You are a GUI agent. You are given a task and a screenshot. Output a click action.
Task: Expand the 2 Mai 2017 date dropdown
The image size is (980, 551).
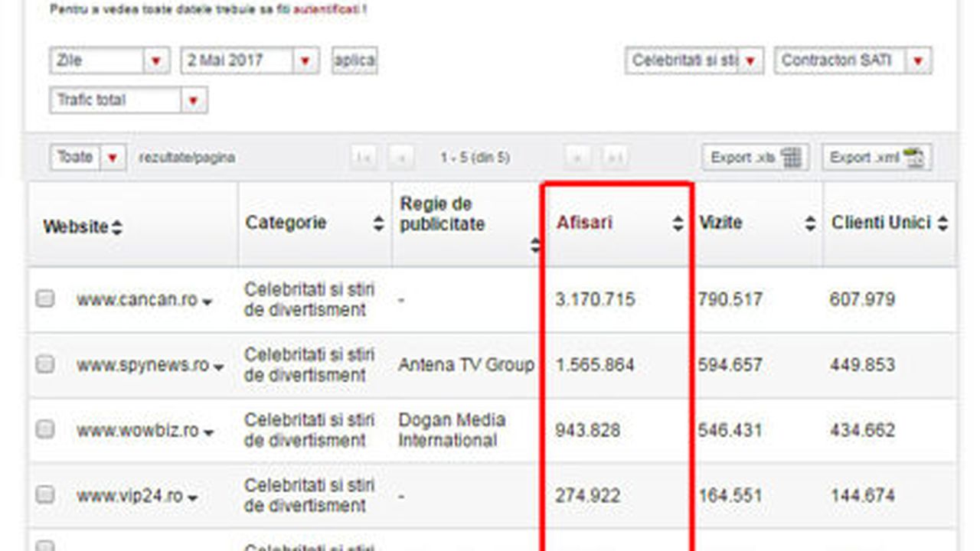coord(250,60)
